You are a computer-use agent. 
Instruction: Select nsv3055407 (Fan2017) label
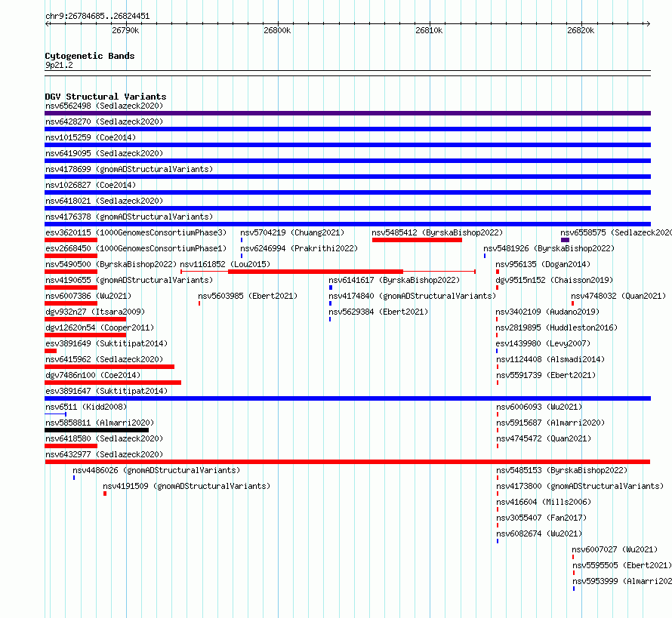(541, 518)
